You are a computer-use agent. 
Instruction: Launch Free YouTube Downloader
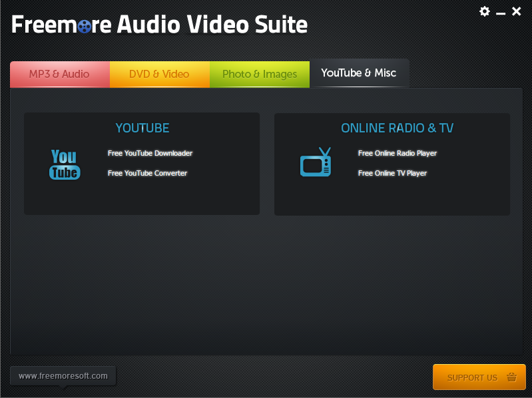point(150,153)
